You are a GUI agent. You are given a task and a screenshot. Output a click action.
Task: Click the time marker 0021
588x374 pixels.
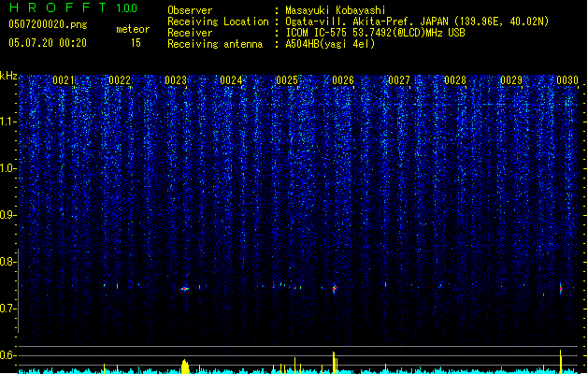tap(64, 80)
